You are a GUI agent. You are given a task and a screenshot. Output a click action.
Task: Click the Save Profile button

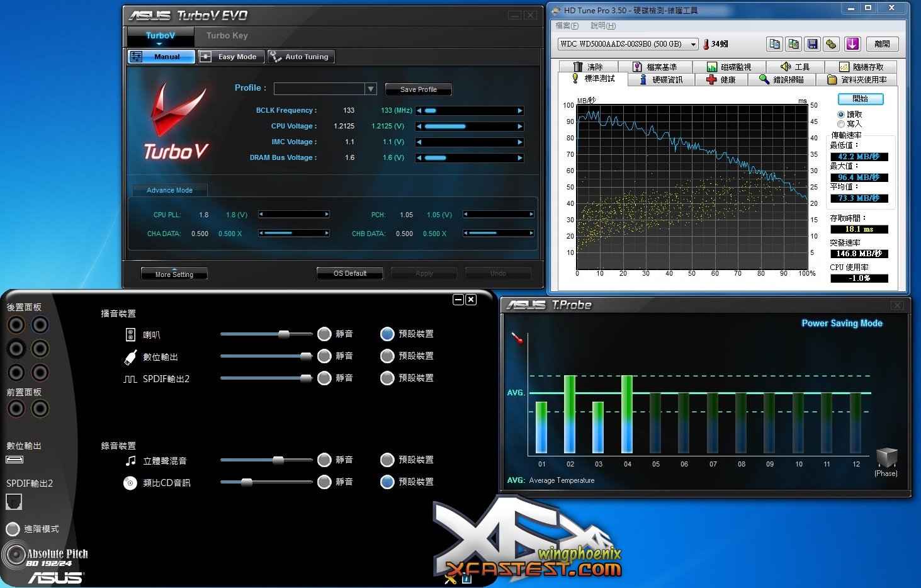(x=418, y=89)
